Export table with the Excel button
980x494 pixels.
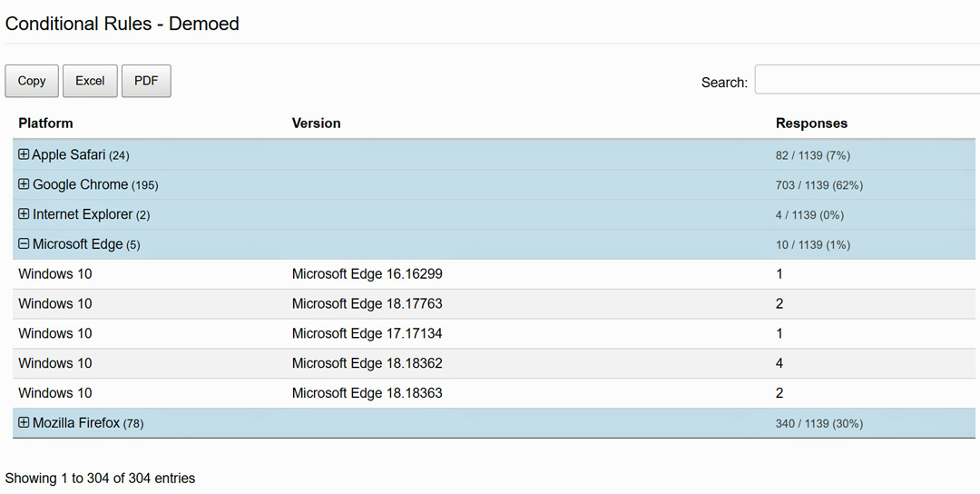tap(90, 81)
